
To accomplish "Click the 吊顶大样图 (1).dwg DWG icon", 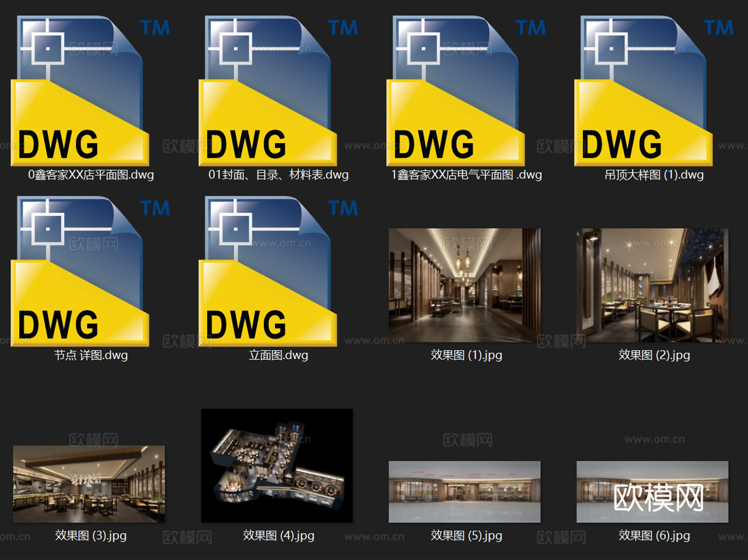I will [643, 91].
